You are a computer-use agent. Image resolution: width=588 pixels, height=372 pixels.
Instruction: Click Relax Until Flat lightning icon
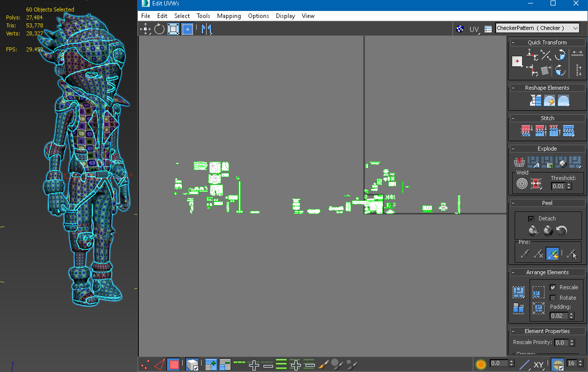pos(550,100)
